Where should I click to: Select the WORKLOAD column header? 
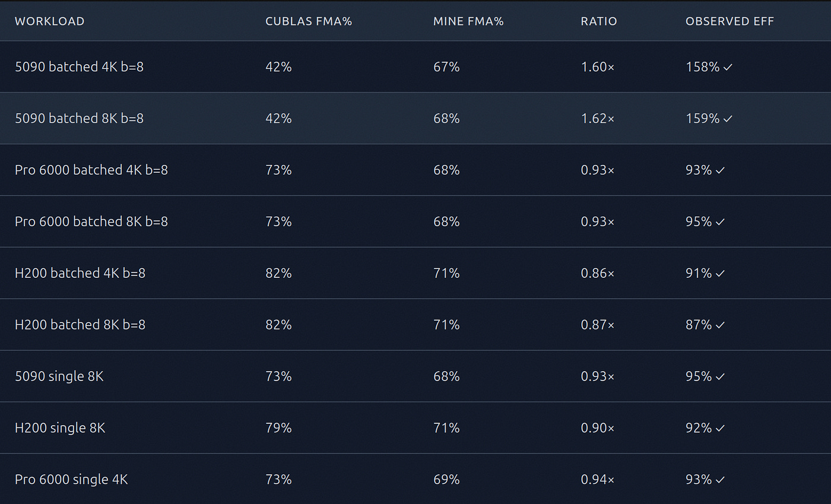coord(50,21)
